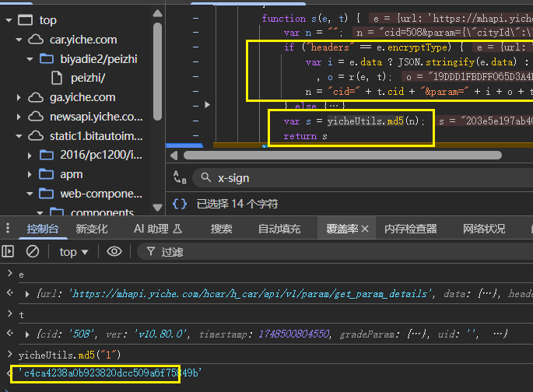The height and width of the screenshot is (392, 533).
Task: Click the search magnifier icon
Action: [205, 177]
